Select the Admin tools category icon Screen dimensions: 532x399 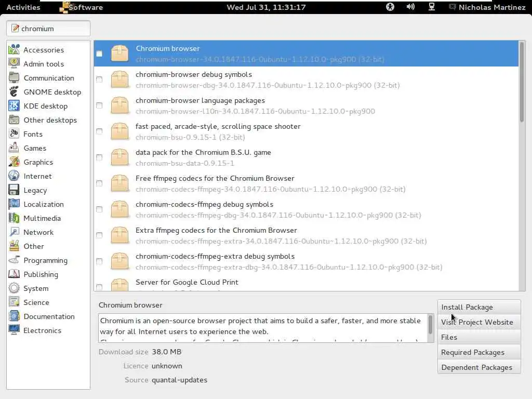[14, 63]
